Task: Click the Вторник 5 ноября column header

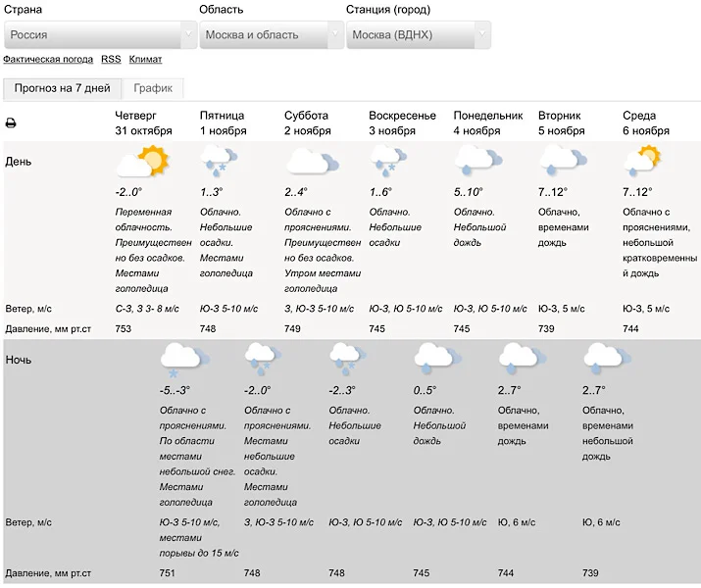Action: pos(562,122)
